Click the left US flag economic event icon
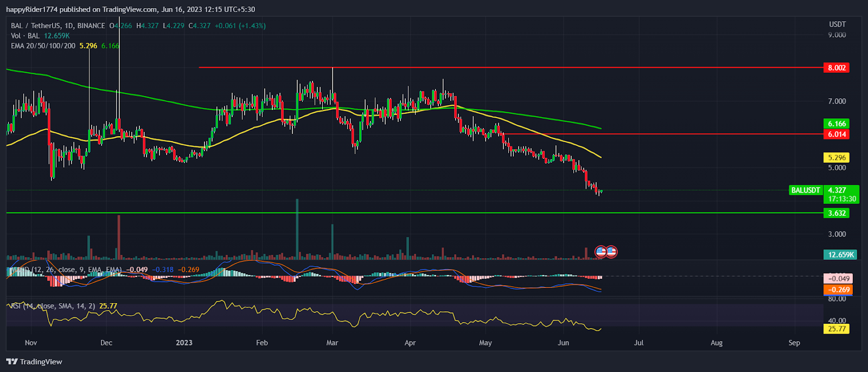The width and height of the screenshot is (868, 372). (601, 252)
